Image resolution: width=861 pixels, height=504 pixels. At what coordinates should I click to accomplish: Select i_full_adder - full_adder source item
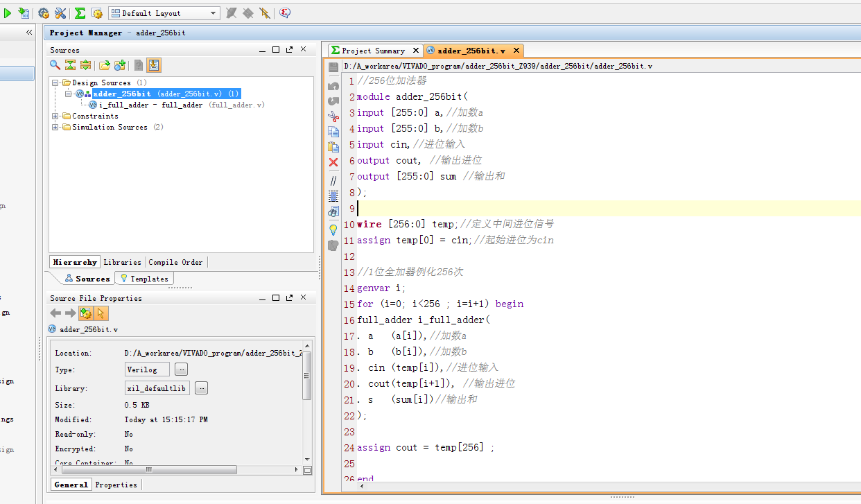pos(176,105)
